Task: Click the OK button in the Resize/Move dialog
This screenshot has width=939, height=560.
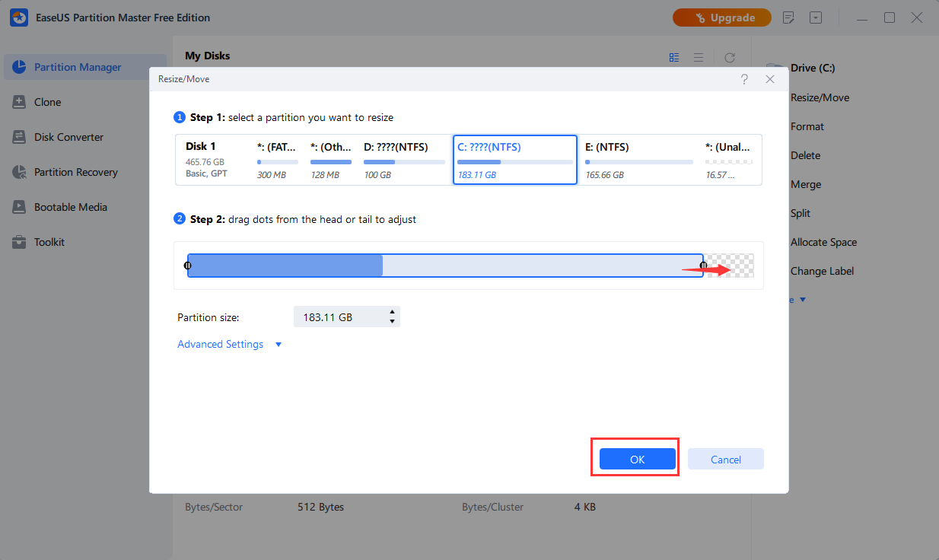Action: pos(637,459)
